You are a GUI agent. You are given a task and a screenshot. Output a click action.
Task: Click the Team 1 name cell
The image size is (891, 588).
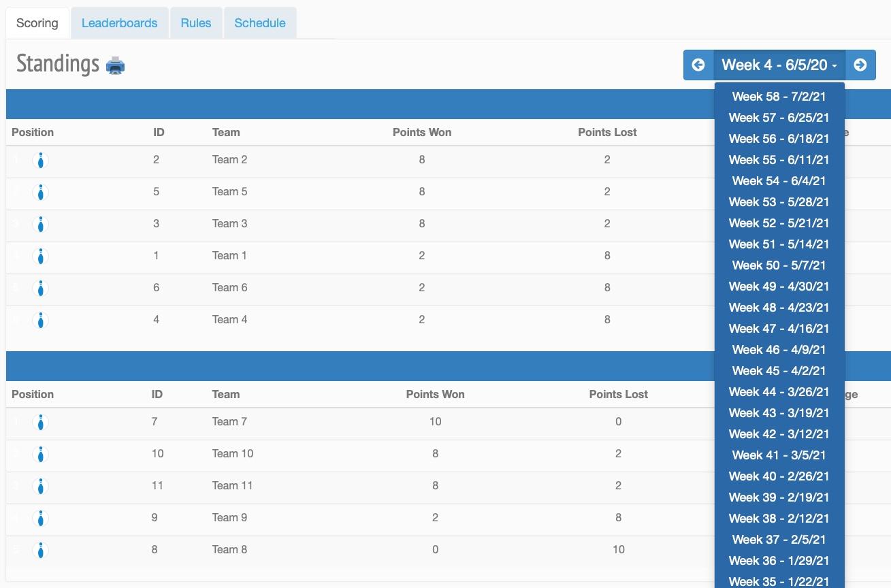pyautogui.click(x=230, y=256)
